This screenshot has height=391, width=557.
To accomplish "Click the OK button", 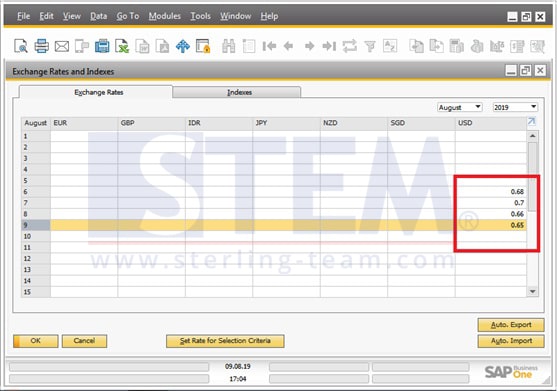I will click(36, 341).
